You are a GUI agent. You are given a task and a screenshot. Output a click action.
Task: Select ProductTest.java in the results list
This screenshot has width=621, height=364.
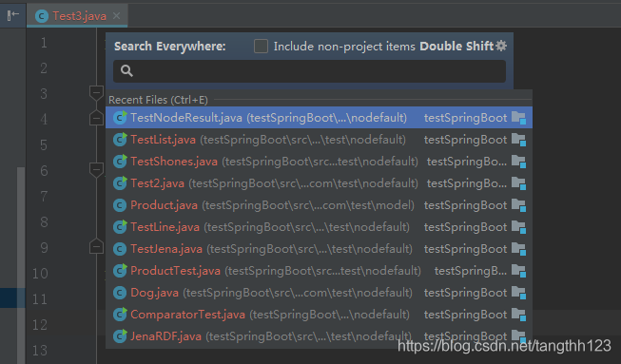[x=319, y=271]
